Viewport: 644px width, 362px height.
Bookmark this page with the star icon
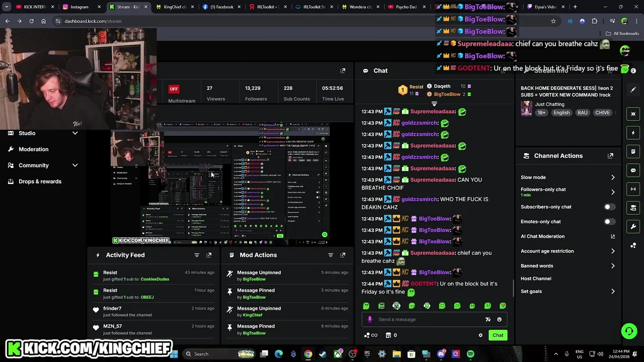coord(553,21)
